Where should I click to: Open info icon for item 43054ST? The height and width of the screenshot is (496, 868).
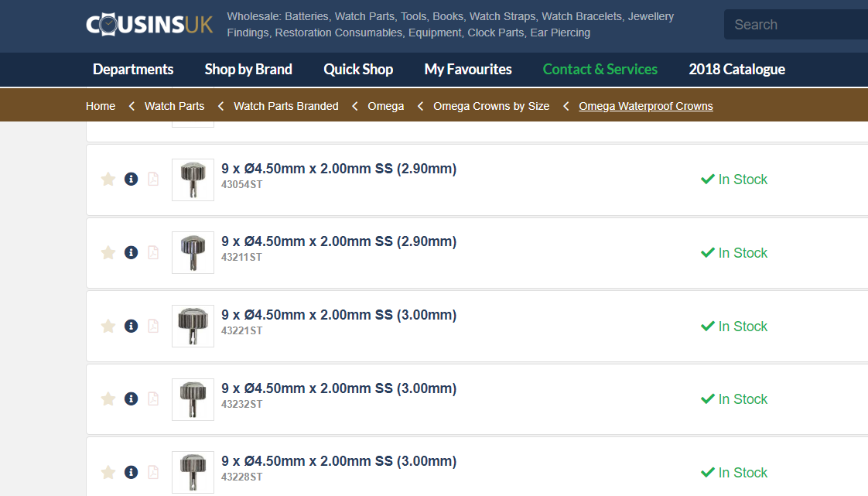pos(131,180)
